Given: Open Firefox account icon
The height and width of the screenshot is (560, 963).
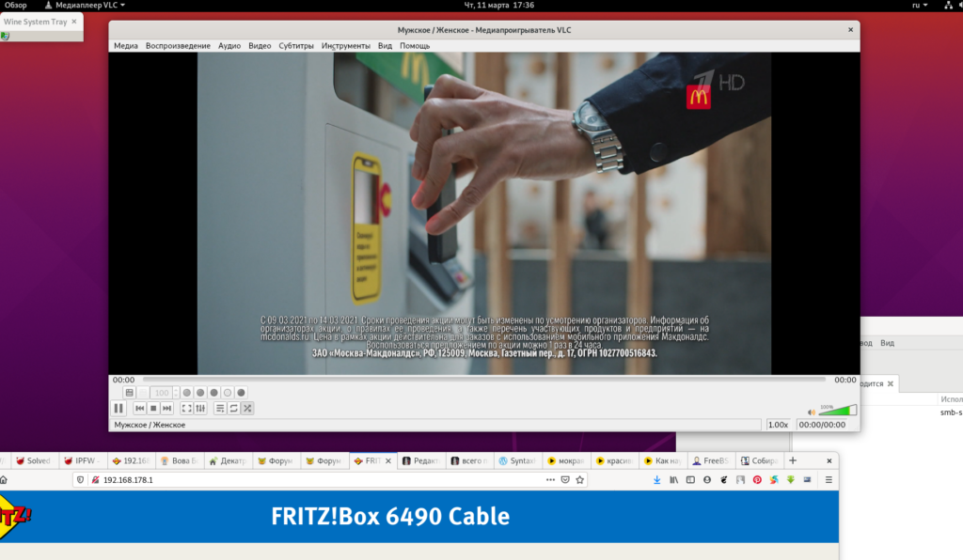Looking at the screenshot, I should pyautogui.click(x=707, y=479).
